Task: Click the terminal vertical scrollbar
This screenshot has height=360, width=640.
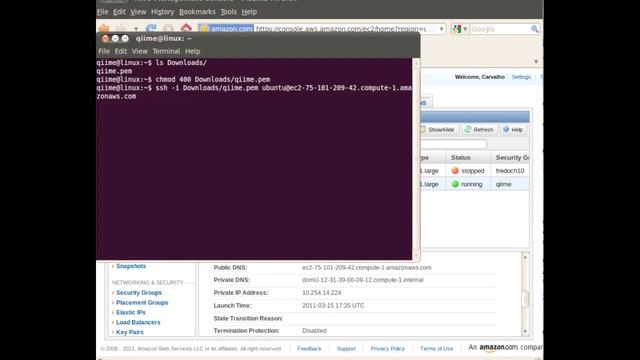Action: tap(416, 158)
